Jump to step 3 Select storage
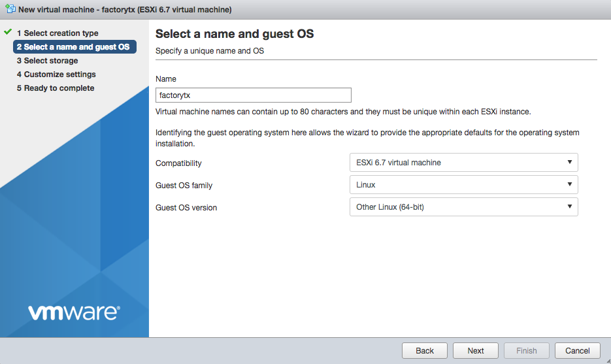The width and height of the screenshot is (611, 364). point(47,61)
